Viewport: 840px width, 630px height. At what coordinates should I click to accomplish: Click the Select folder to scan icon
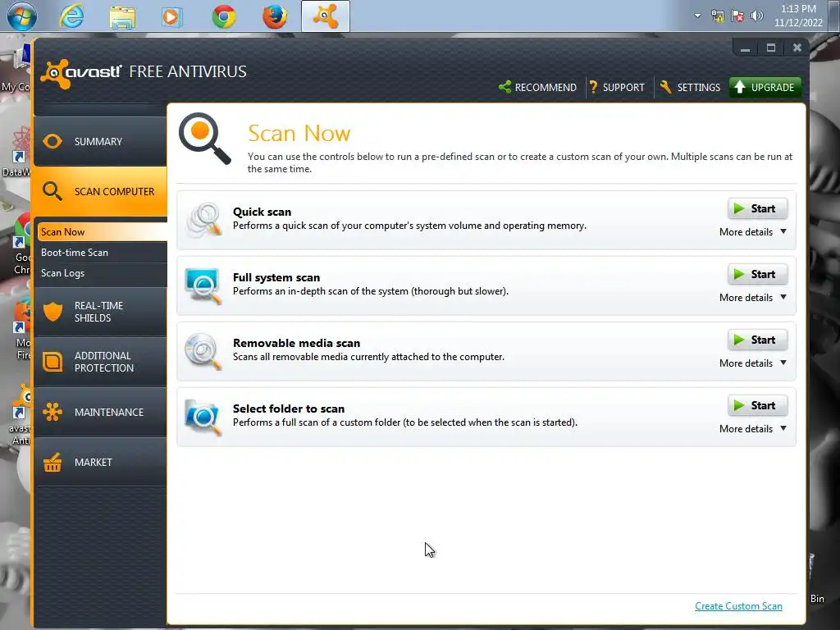click(x=203, y=417)
